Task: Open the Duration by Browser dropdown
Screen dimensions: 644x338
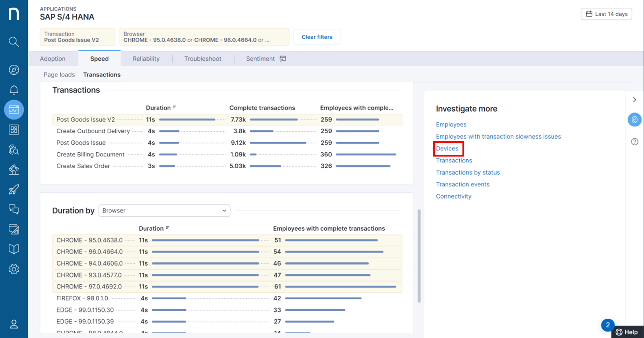Action: (x=164, y=210)
